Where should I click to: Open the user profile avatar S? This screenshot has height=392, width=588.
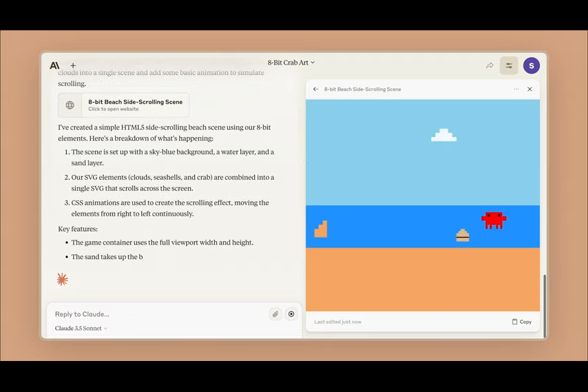532,65
